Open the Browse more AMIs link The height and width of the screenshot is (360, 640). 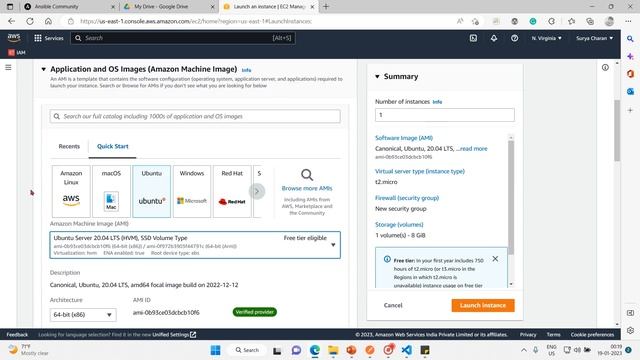pos(307,188)
